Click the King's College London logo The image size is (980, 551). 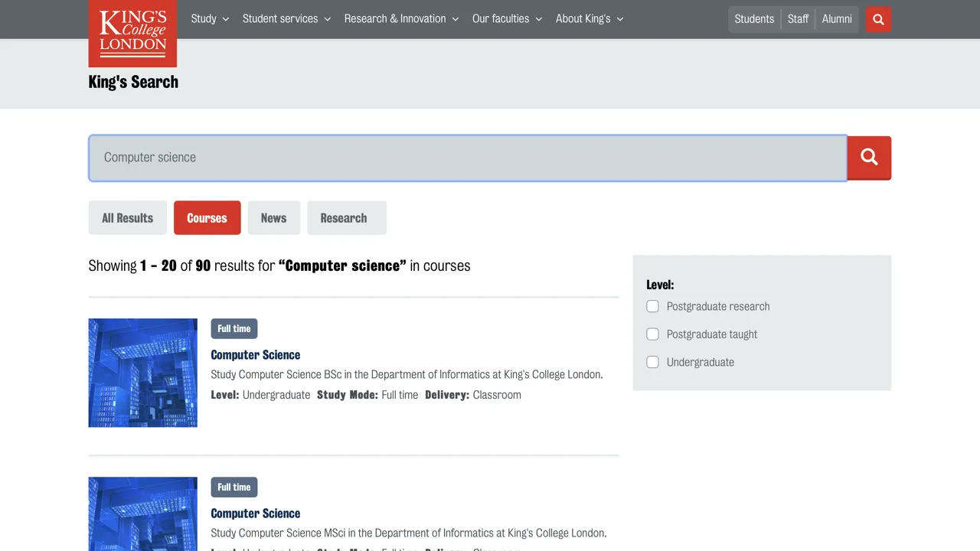click(132, 33)
